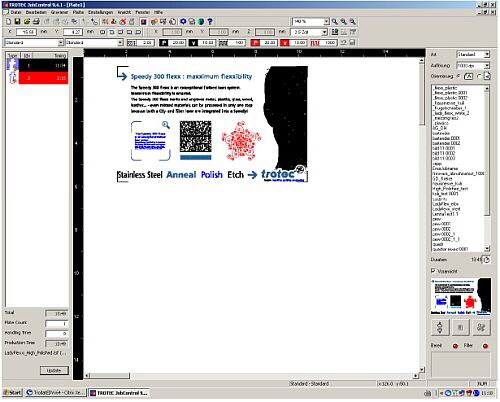
Task: Click the first magnifier zoom icon
Action: [x=335, y=22]
